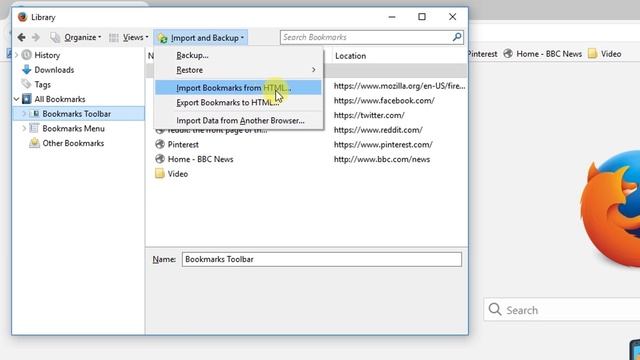Expand the Bookmarks Toolbar node

point(24,113)
